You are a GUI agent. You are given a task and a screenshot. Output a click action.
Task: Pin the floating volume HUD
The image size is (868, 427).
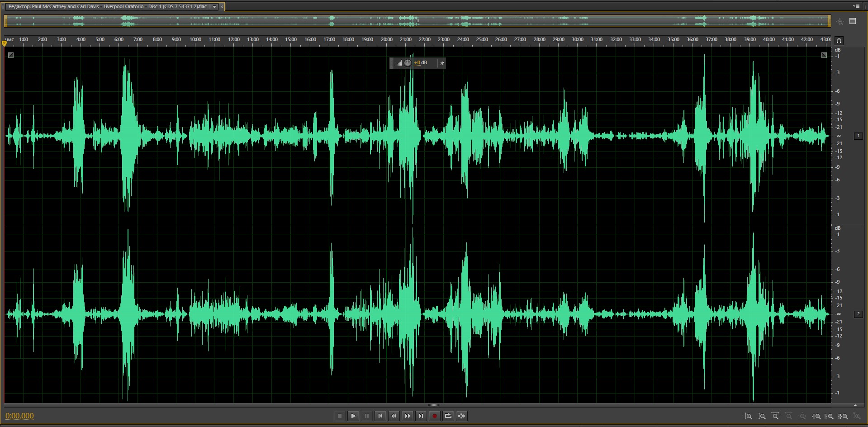(441, 63)
